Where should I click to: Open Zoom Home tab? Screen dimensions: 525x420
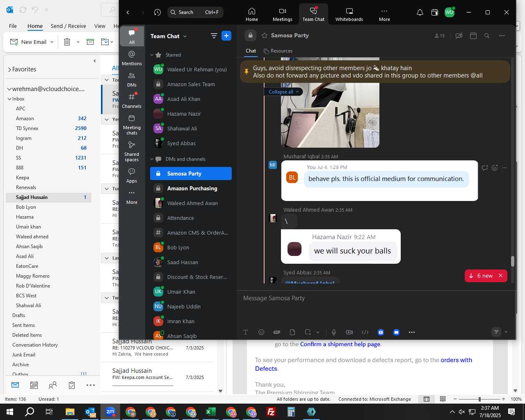coord(252,14)
